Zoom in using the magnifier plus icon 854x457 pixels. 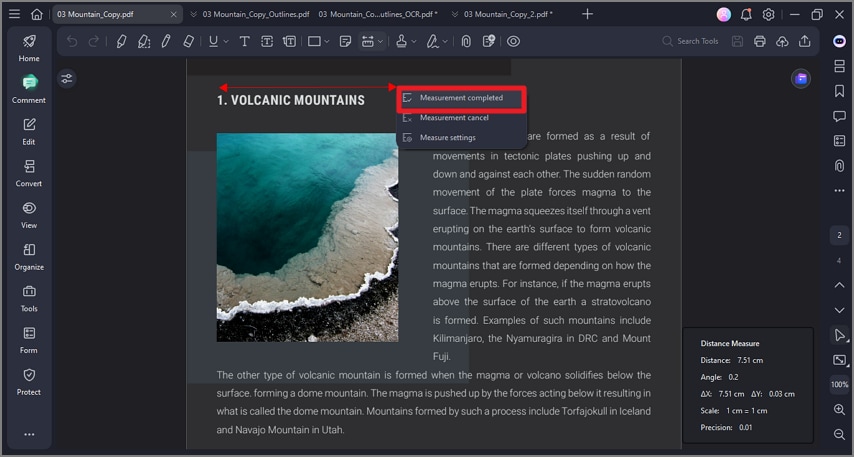point(839,410)
